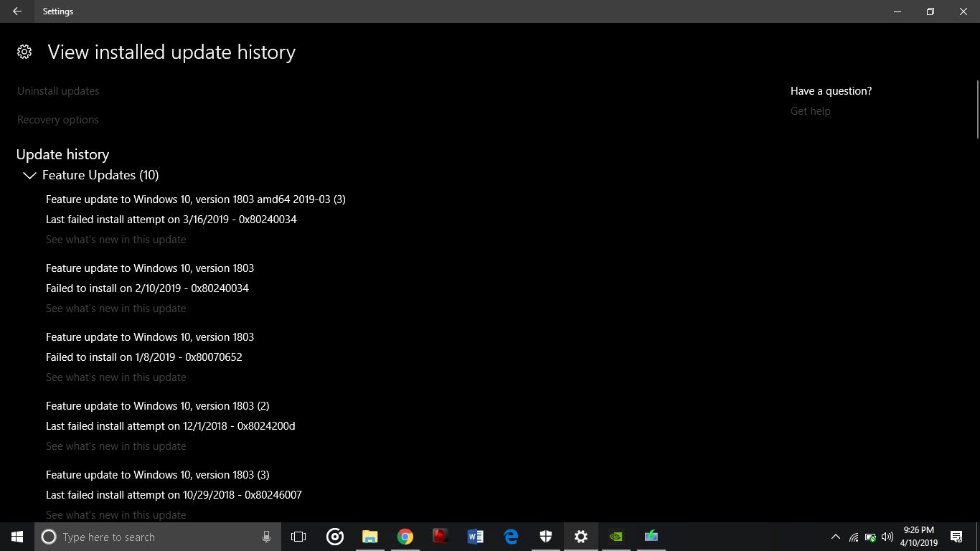Select the text 'Failed to install on 2/10/2019 - 0x80240034'
980x551 pixels.
[x=147, y=288]
